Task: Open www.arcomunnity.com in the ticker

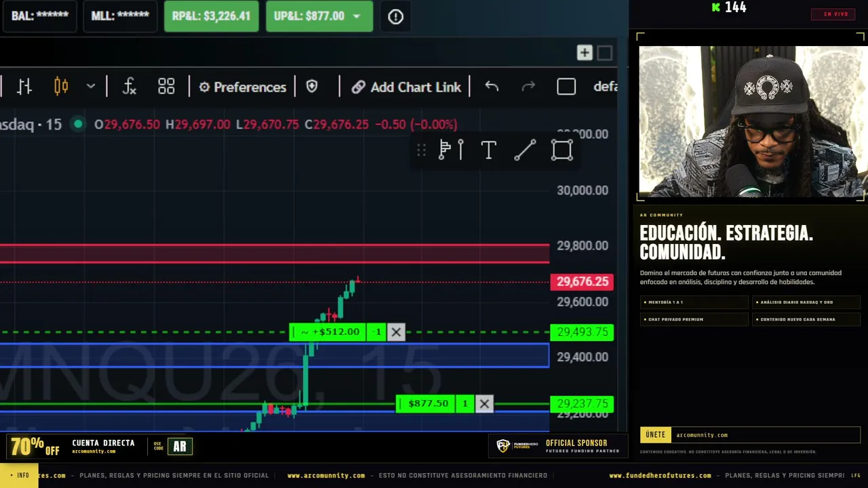Action: pos(326,476)
